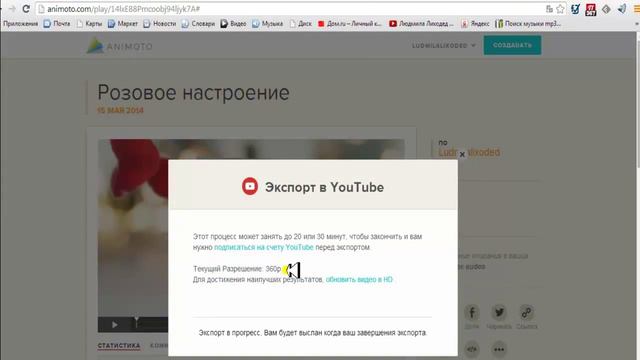Open the Диск bookmark

(300, 24)
